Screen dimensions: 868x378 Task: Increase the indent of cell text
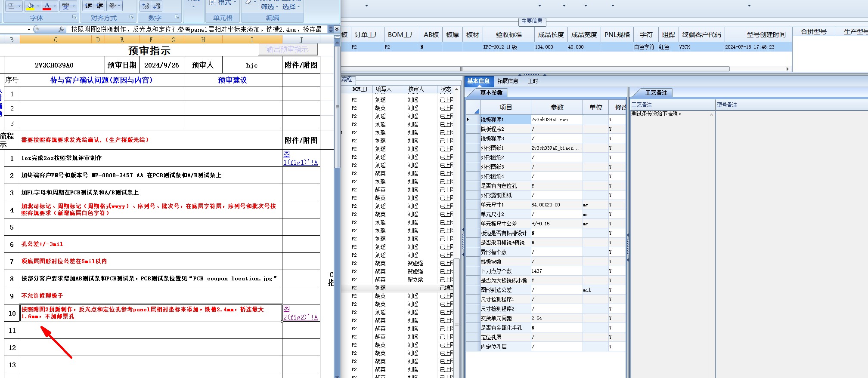pyautogui.click(x=99, y=6)
